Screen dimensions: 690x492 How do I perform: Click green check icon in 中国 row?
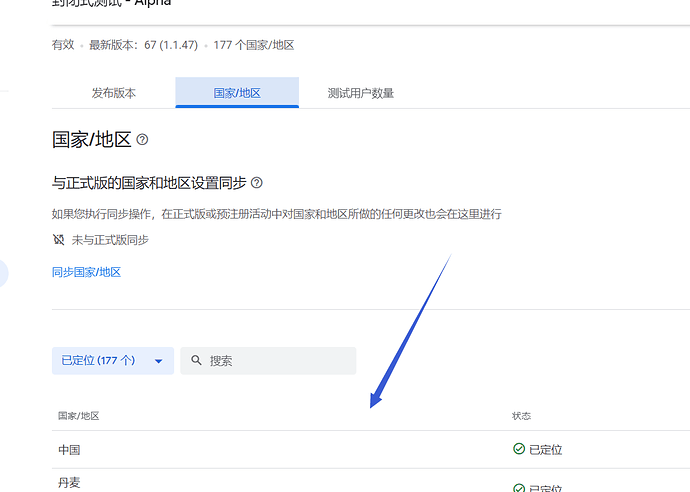(519, 448)
